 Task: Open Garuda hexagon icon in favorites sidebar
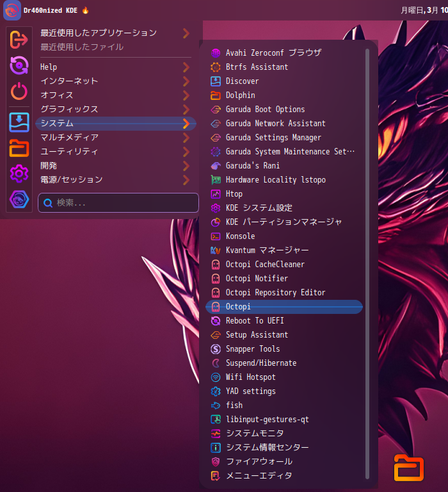click(19, 199)
